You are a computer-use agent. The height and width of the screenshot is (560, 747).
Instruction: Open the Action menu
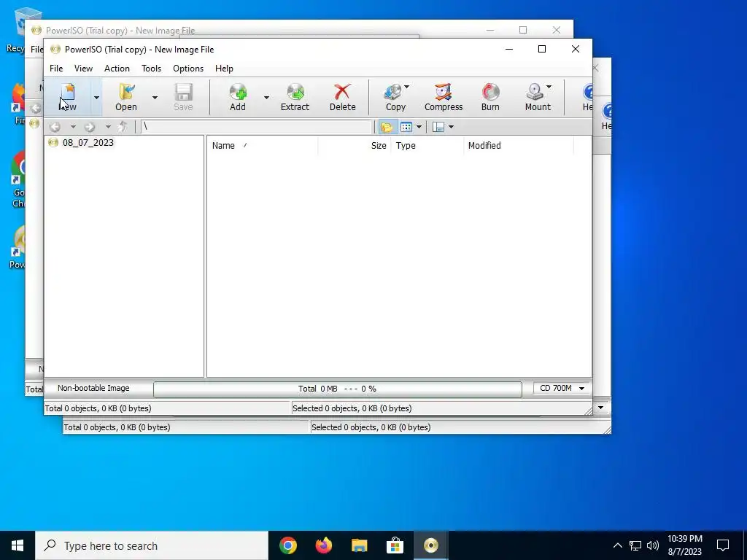(117, 68)
